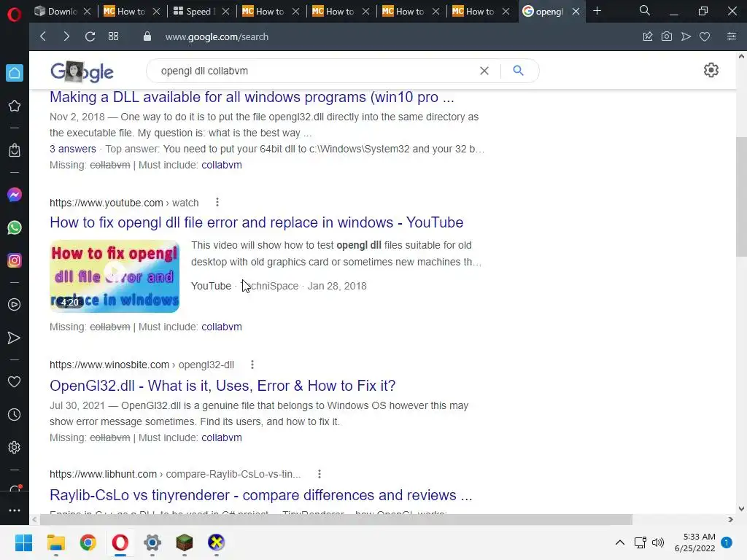
Task: Open WhatsApp in the sidebar
Action: point(15,227)
